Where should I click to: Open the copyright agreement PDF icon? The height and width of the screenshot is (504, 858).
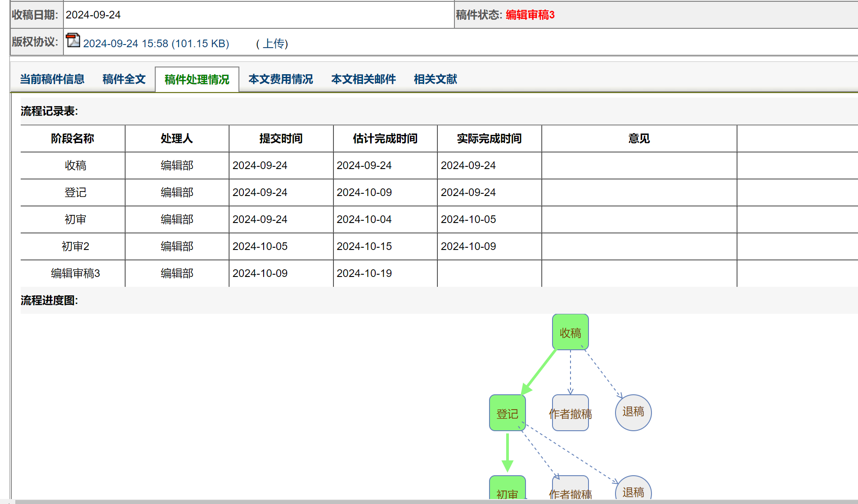(73, 40)
